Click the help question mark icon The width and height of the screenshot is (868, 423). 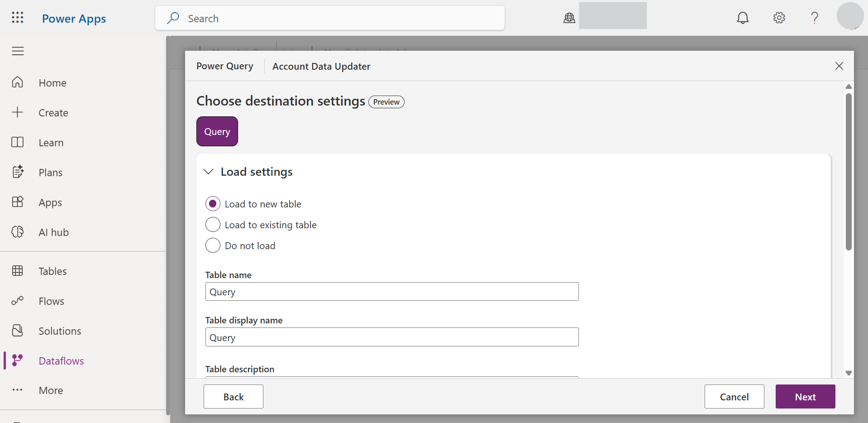815,18
